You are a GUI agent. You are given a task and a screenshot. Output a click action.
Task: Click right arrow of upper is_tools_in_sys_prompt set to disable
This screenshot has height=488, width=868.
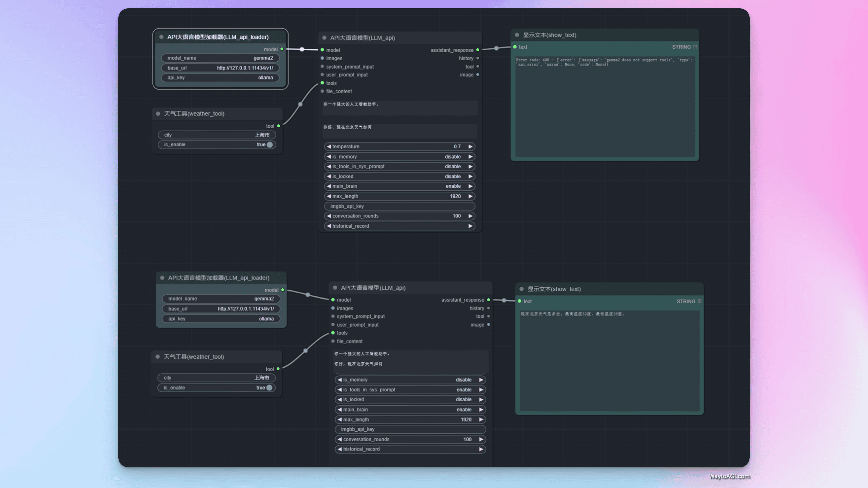click(x=470, y=166)
